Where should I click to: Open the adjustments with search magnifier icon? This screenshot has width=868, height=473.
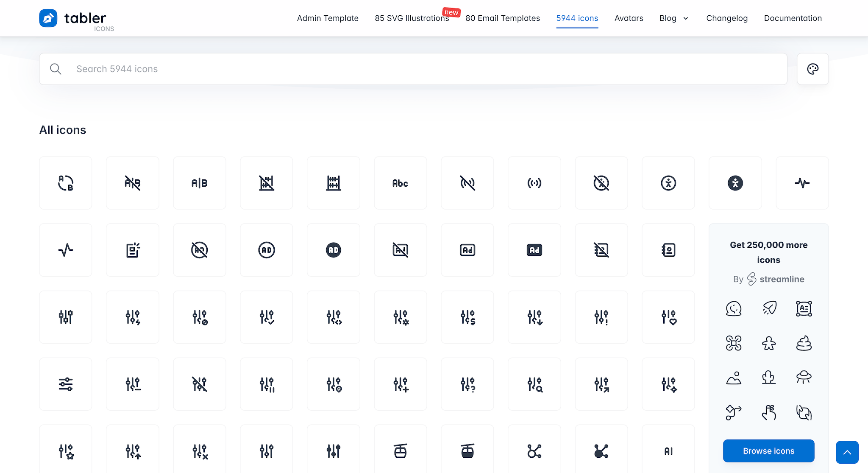[534, 384]
